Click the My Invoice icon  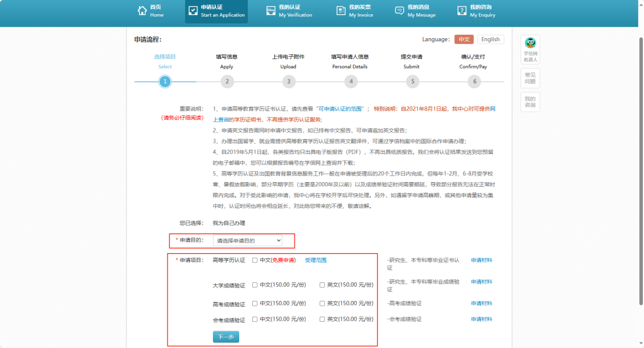click(341, 11)
